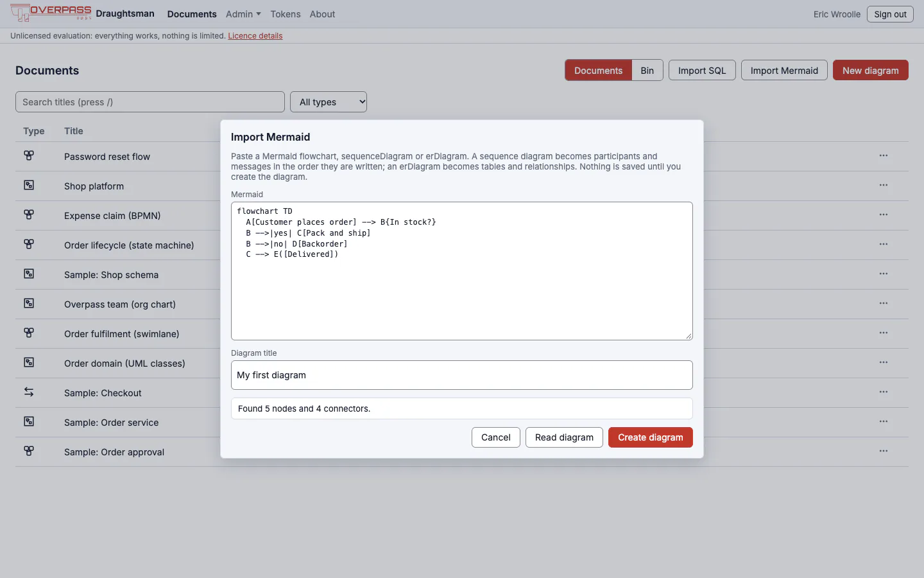The height and width of the screenshot is (578, 924).
Task: Click the icon for Order domain (UML classes)
Action: tap(29, 362)
